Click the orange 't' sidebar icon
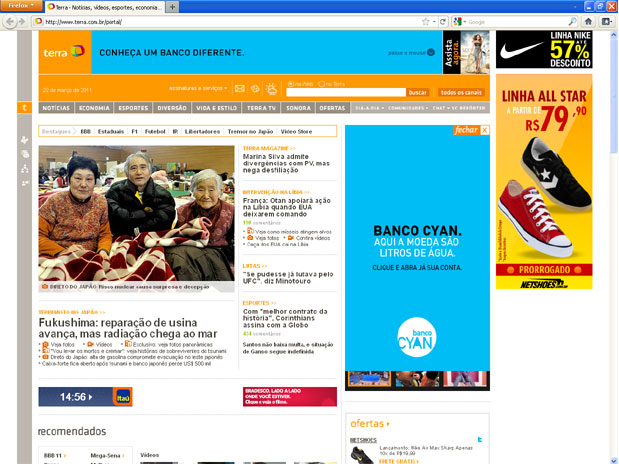 24,107
